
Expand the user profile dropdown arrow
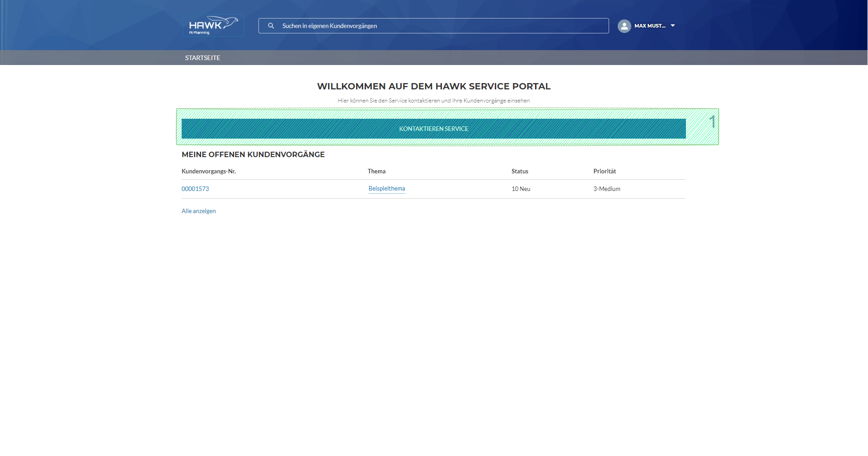(x=673, y=26)
